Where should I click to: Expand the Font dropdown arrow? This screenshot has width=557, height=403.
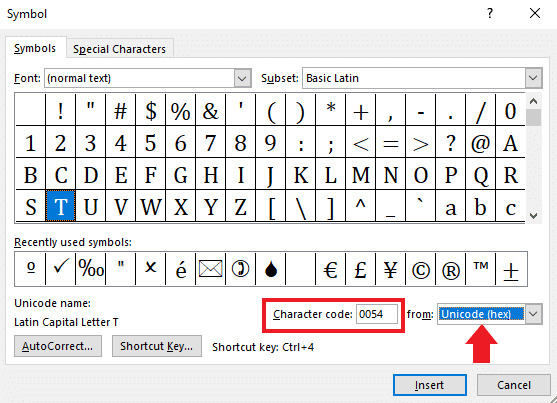click(242, 78)
